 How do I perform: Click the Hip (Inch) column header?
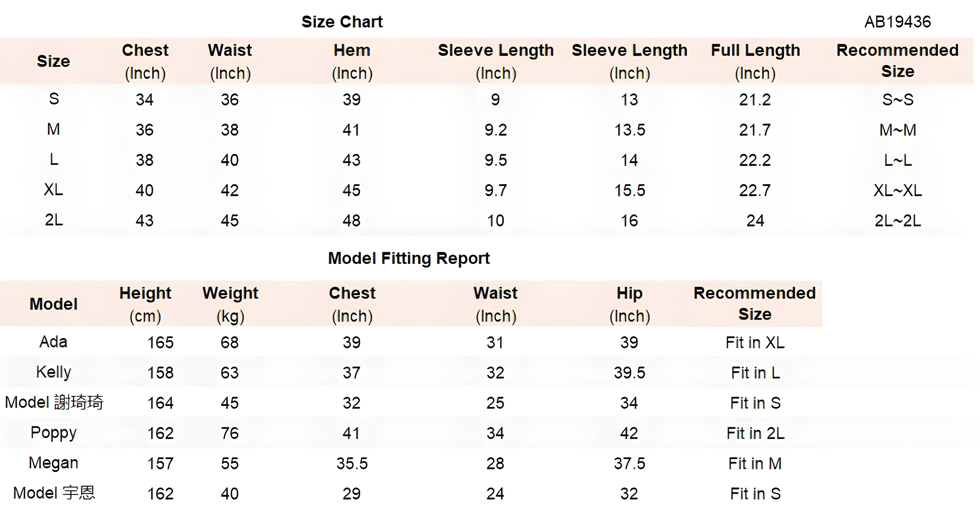630,304
